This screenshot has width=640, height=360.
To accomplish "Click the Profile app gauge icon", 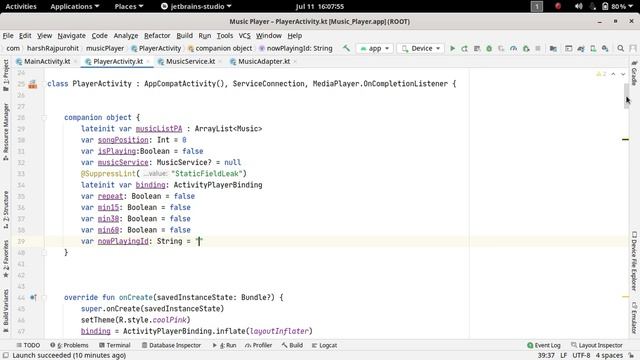I will click(513, 48).
